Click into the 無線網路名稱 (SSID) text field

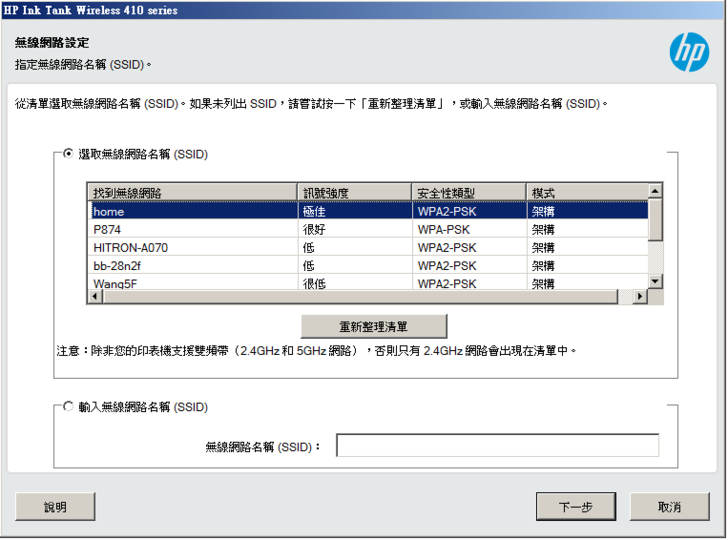pos(497,445)
